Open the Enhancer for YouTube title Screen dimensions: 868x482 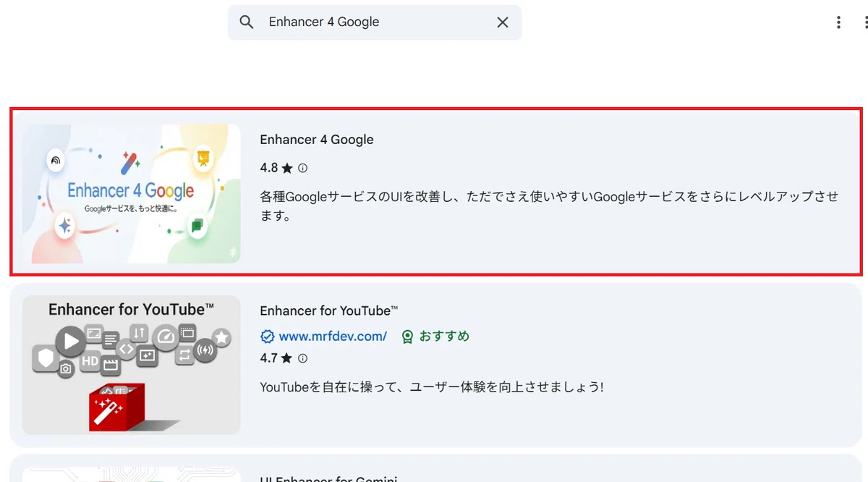329,310
